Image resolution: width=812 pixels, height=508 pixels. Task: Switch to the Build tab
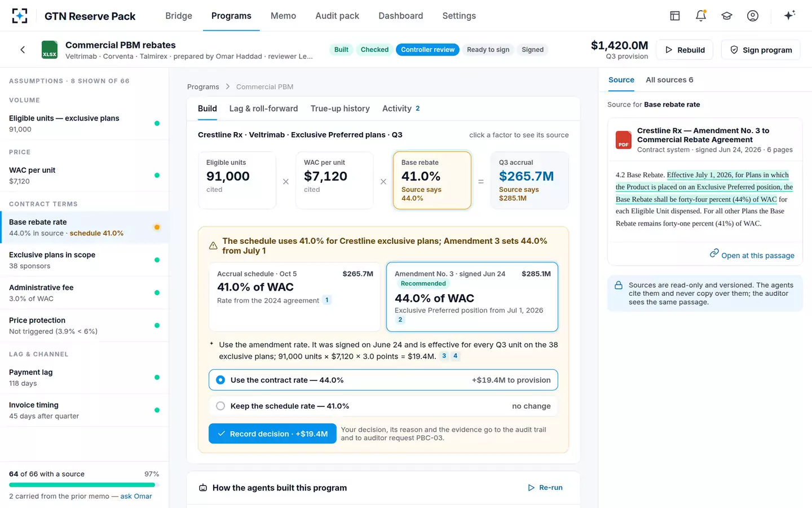pyautogui.click(x=208, y=108)
